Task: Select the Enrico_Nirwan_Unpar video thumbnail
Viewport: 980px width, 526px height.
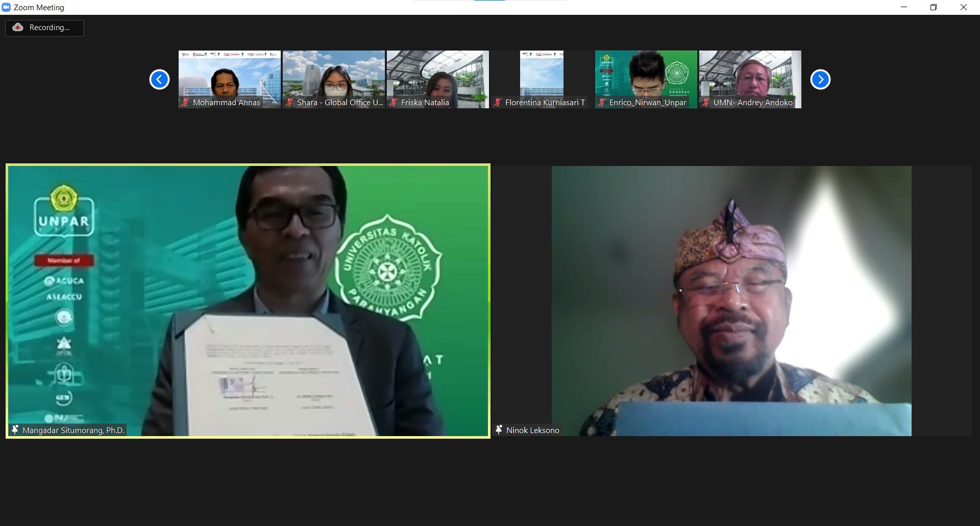Action: click(x=646, y=77)
